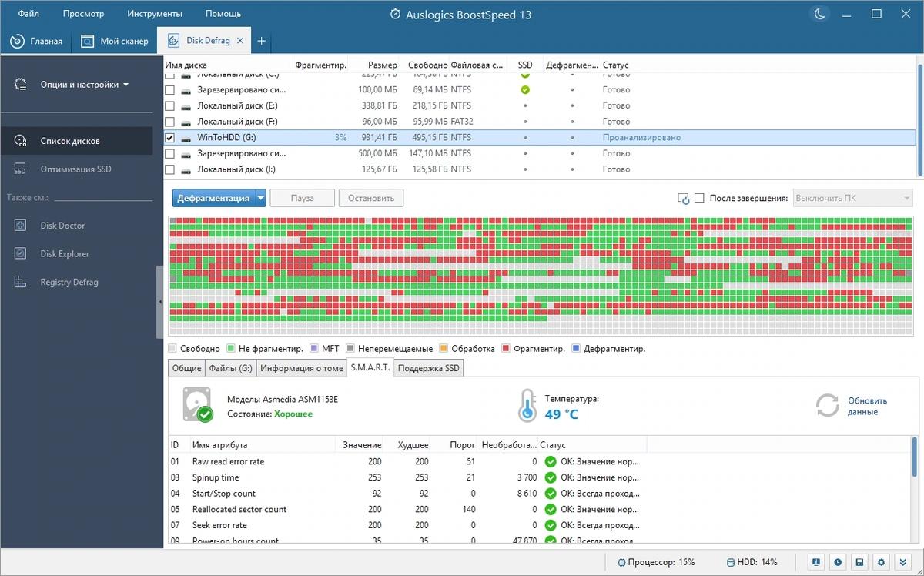This screenshot has width=924, height=576.
Task: Click the settings gear icon in status bar
Action: [882, 563]
